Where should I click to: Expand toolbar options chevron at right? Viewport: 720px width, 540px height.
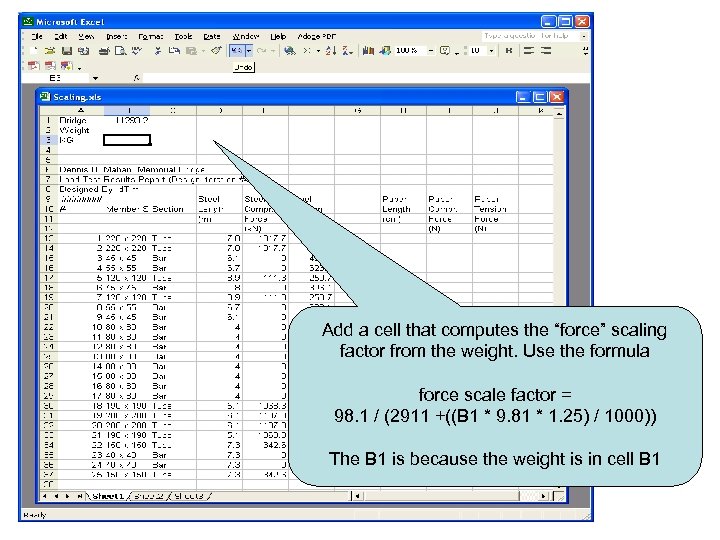pyautogui.click(x=585, y=51)
